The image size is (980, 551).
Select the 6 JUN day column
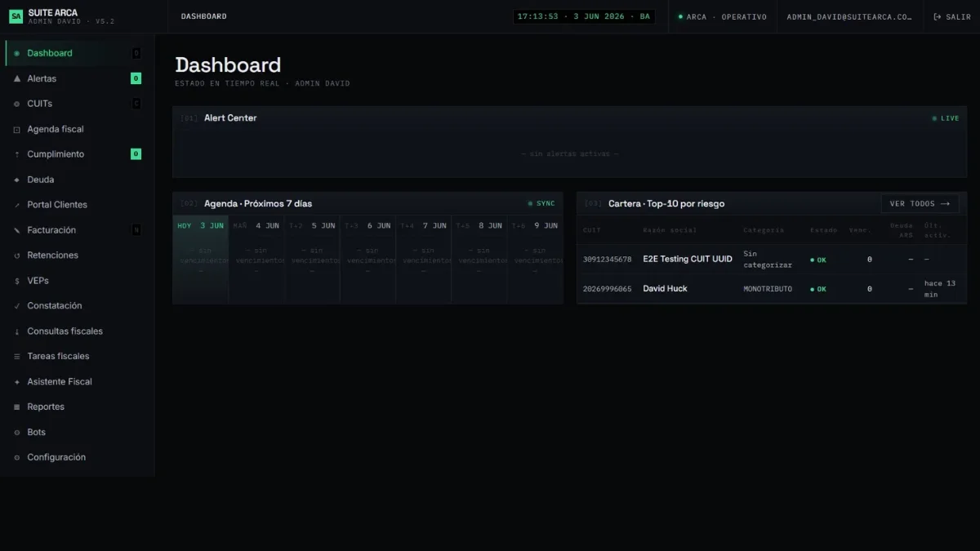click(x=367, y=260)
